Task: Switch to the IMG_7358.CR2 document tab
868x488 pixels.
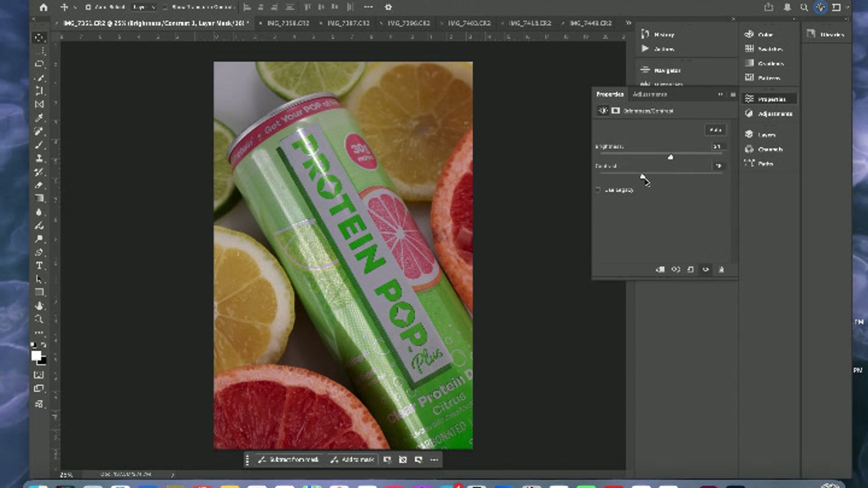Action: pyautogui.click(x=288, y=23)
